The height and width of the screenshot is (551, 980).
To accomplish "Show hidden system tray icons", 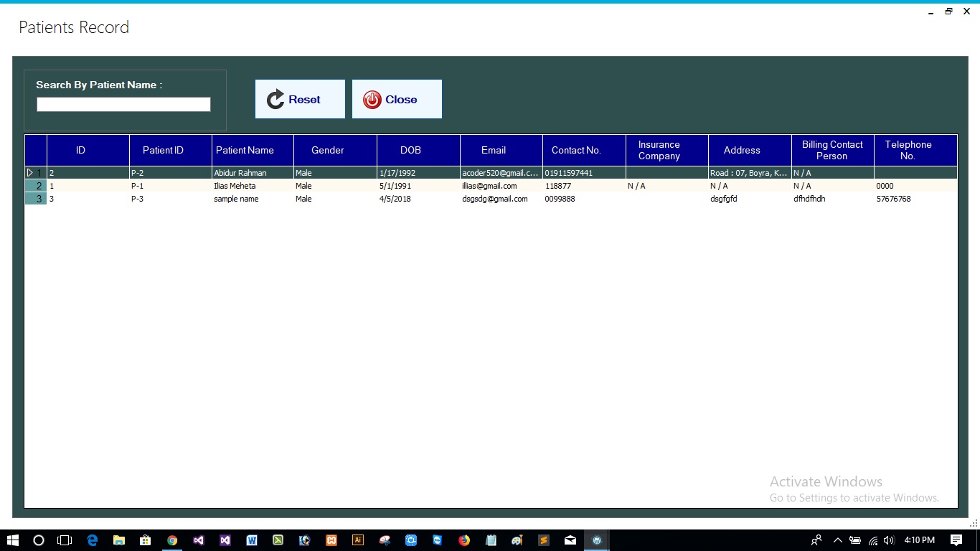I will point(837,540).
